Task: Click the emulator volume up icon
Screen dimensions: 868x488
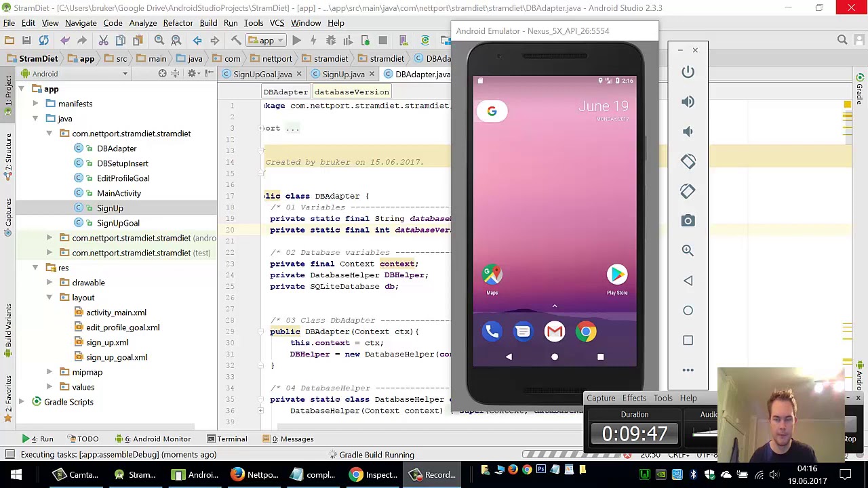Action: click(x=688, y=102)
